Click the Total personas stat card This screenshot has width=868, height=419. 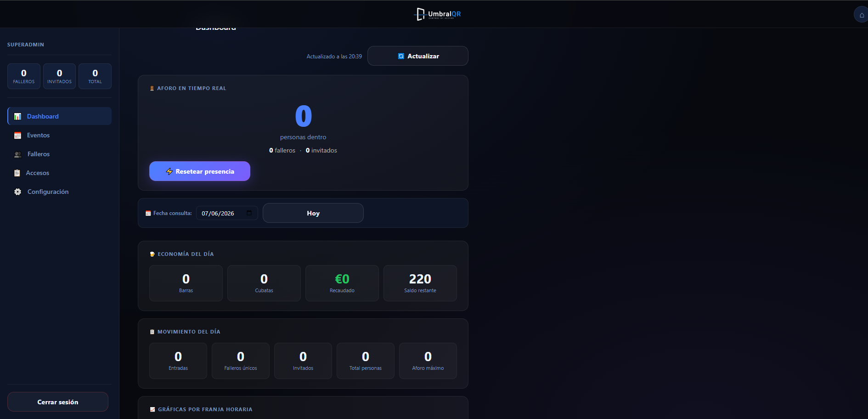pyautogui.click(x=366, y=361)
